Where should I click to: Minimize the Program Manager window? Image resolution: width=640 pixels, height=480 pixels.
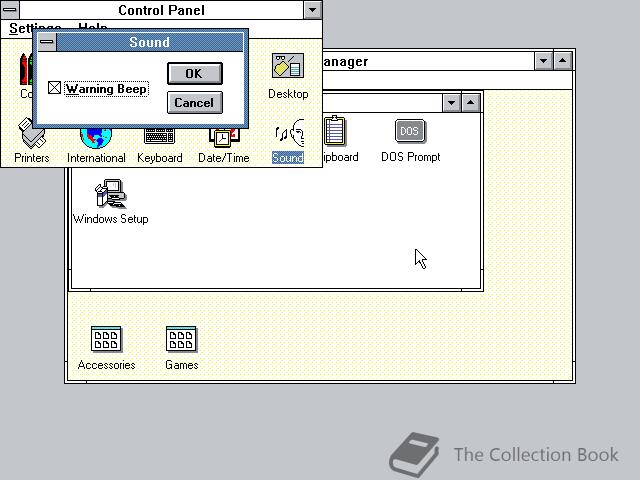pyautogui.click(x=543, y=61)
